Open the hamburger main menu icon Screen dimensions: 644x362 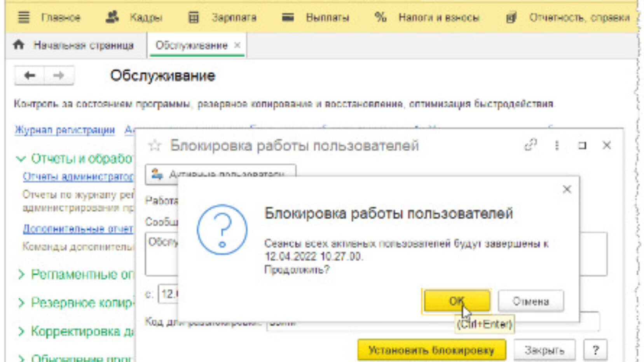(24, 17)
